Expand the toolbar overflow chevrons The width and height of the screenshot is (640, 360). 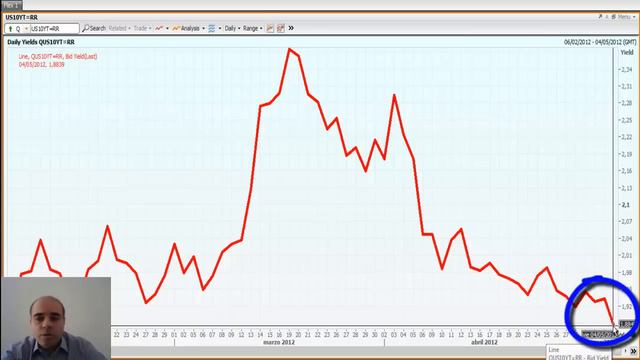[291, 28]
